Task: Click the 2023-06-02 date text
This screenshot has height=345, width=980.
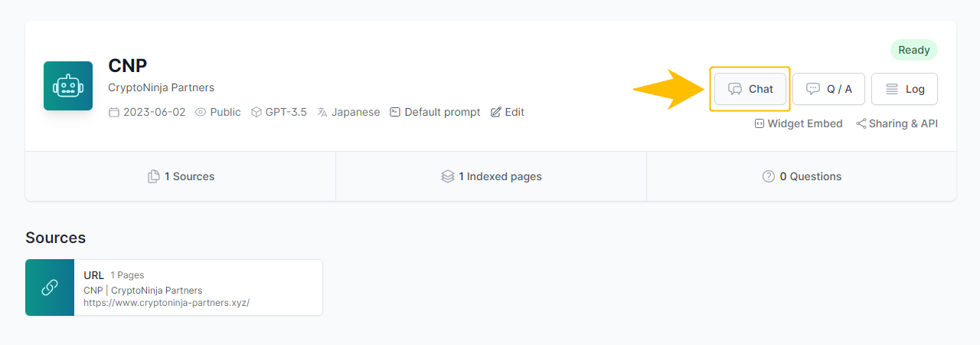Action: point(154,112)
